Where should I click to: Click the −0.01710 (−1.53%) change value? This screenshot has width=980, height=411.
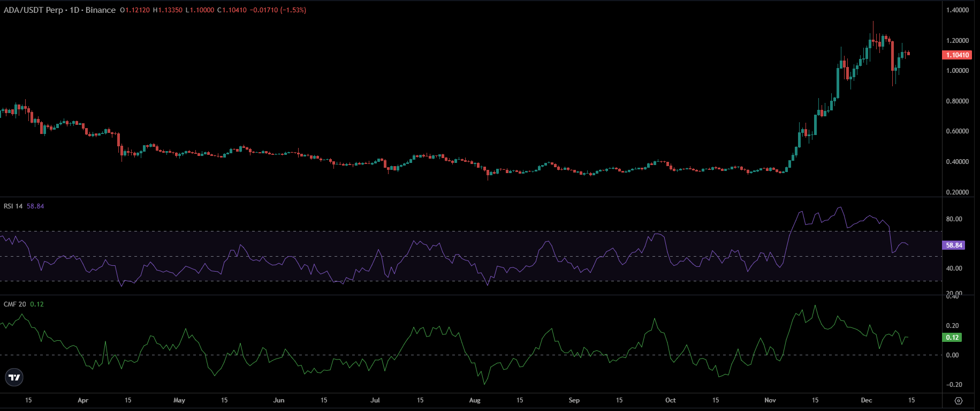[278, 10]
